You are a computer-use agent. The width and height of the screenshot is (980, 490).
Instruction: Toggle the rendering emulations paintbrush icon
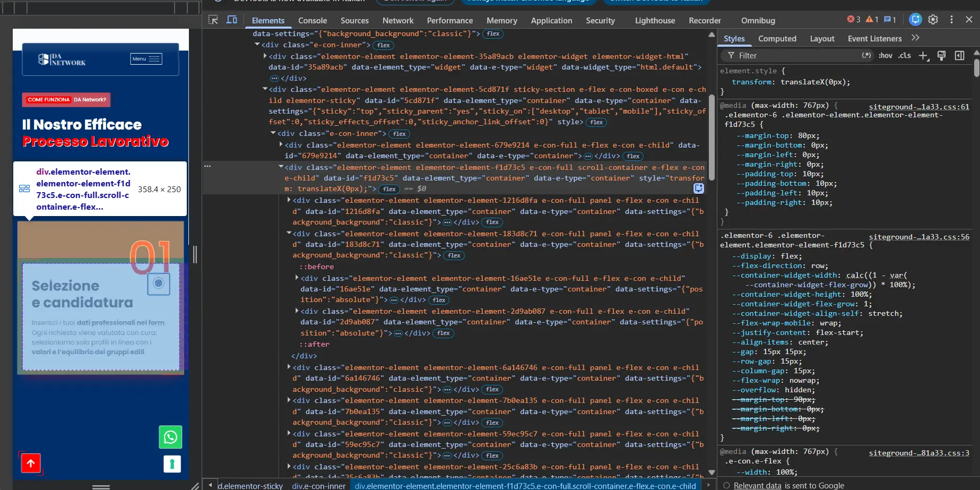click(x=942, y=56)
